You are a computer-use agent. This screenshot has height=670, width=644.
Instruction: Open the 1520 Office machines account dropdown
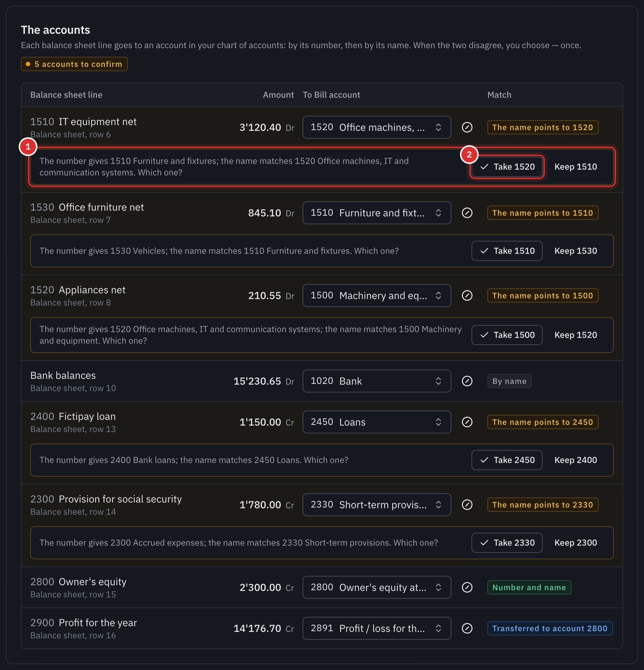[377, 127]
